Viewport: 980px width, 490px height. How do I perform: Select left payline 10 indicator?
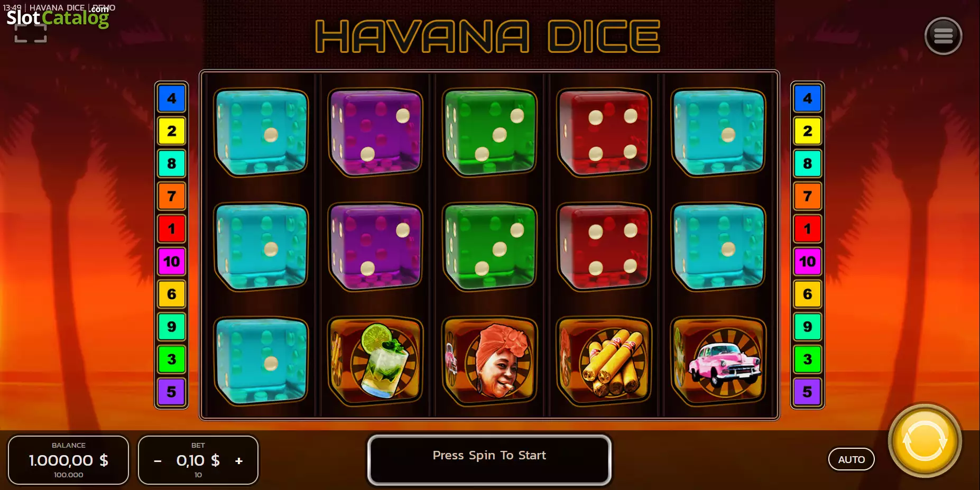pos(171,261)
